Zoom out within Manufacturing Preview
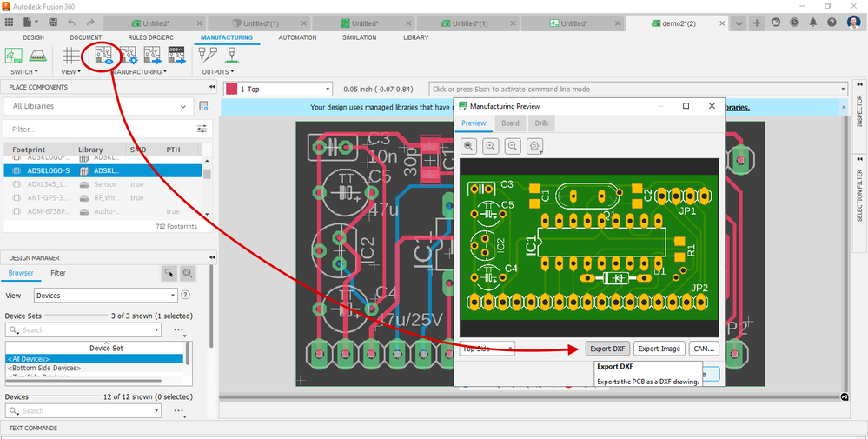This screenshot has width=868, height=439. coord(513,146)
